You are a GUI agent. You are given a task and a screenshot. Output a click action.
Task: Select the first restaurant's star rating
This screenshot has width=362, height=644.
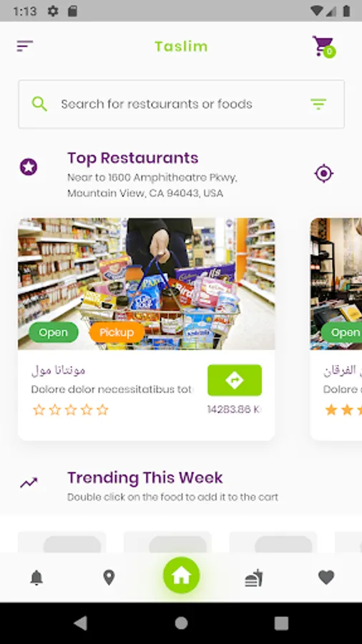pyautogui.click(x=71, y=410)
